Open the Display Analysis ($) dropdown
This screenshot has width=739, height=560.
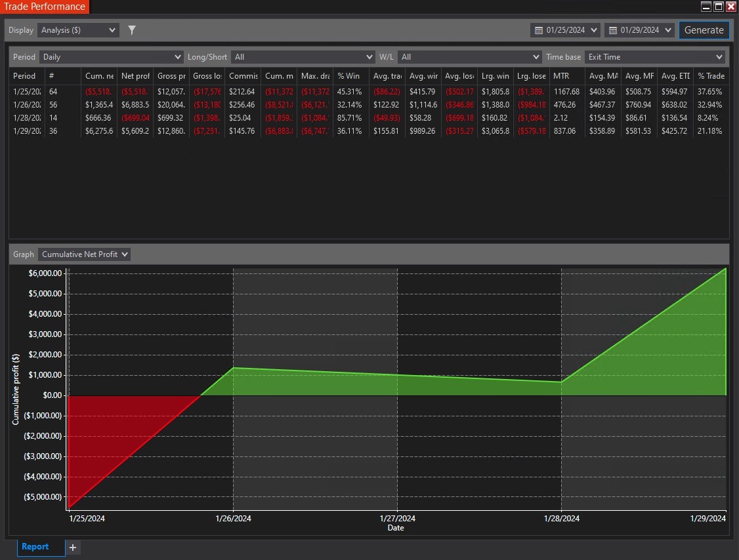coord(77,30)
